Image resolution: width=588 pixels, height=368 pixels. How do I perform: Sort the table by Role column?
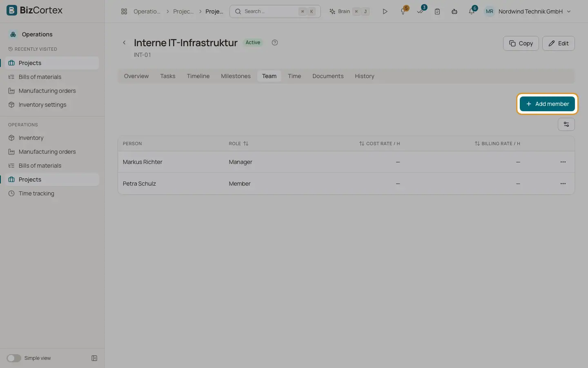[238, 144]
